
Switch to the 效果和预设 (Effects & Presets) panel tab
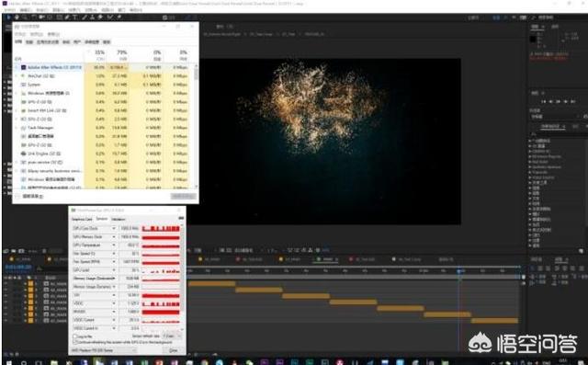(x=552, y=127)
